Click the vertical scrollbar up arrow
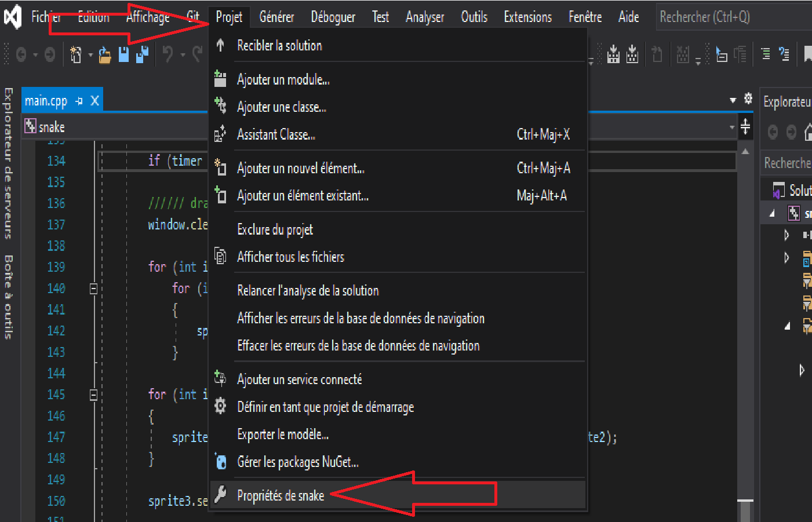The width and height of the screenshot is (812, 522). (745, 149)
